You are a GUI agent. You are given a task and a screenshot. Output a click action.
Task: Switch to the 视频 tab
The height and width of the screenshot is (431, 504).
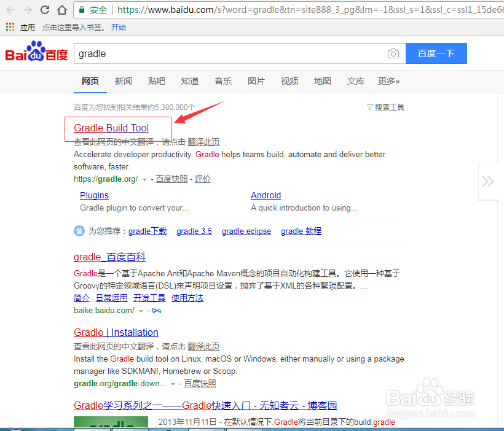tap(289, 81)
